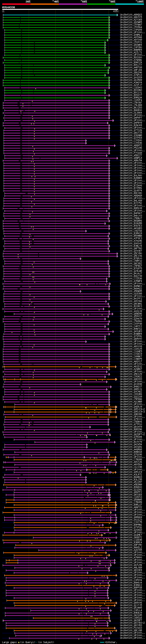
Task: Click UniRef100_C5YPY1
Action: click(131, 42)
